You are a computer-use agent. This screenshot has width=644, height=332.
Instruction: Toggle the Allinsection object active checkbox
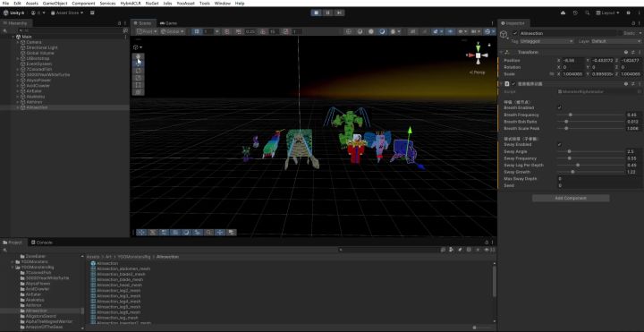pos(515,33)
